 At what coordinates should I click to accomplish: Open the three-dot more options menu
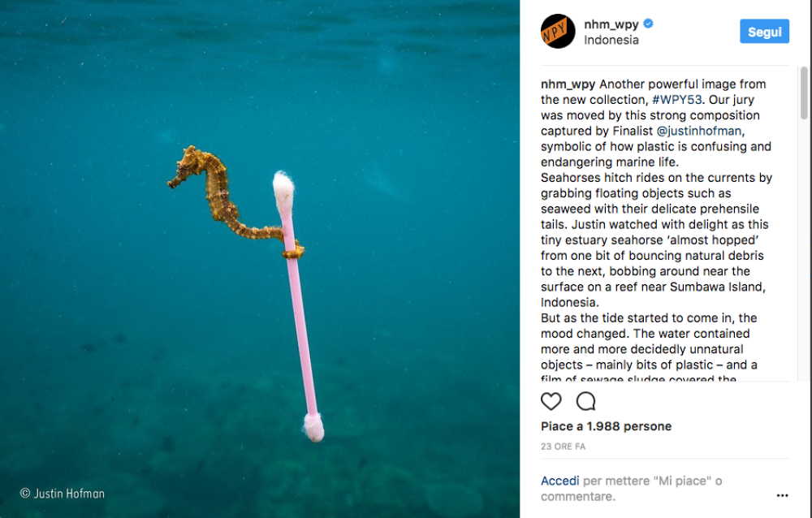782,495
